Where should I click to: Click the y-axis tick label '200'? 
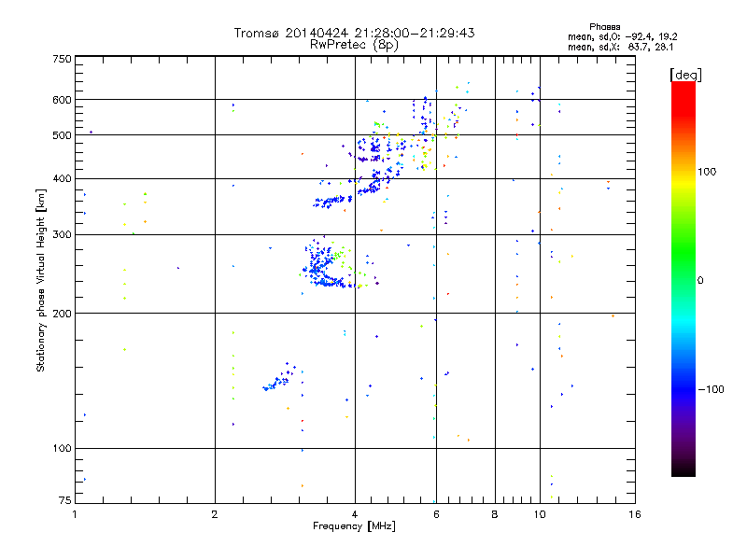(x=62, y=314)
